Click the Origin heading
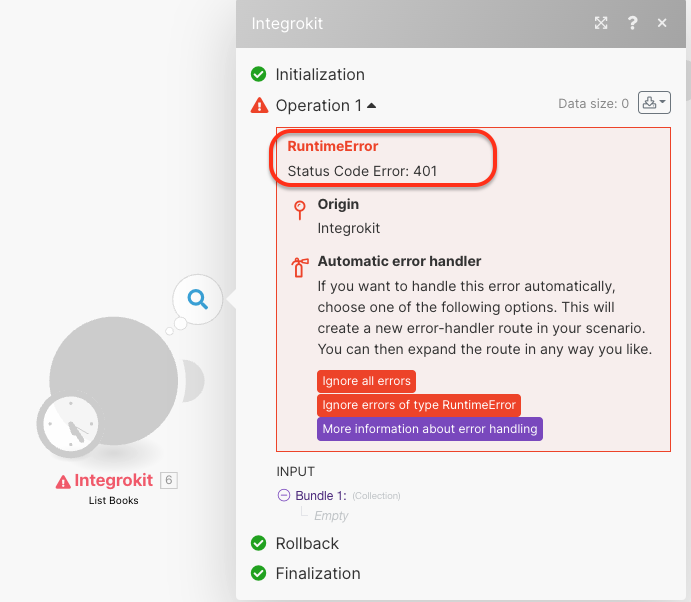 coord(338,204)
